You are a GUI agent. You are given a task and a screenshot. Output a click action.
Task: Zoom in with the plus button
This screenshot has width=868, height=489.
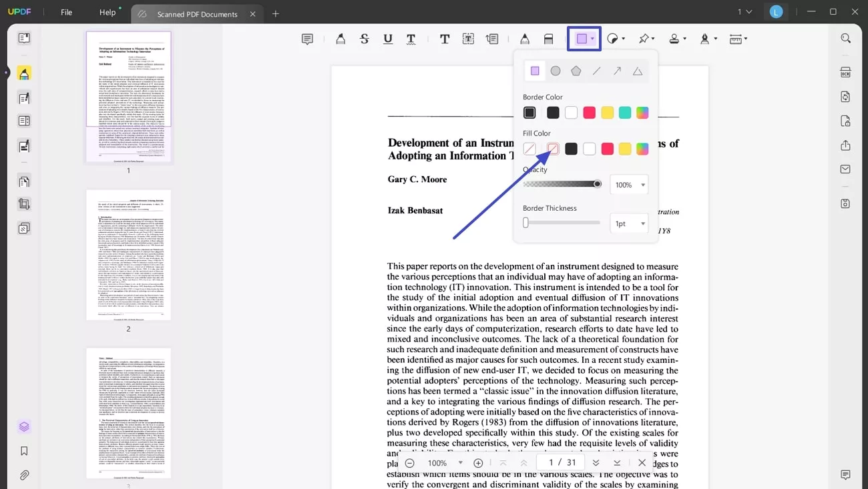[478, 463]
